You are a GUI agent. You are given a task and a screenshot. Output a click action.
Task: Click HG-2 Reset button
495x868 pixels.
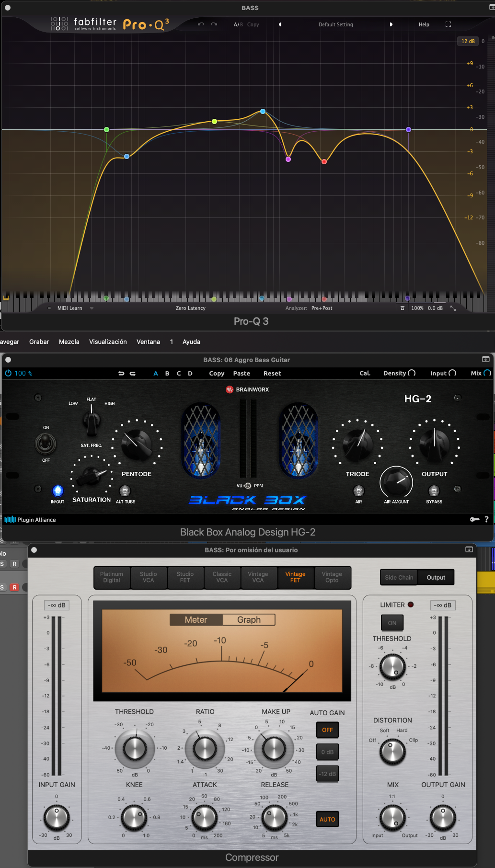(272, 373)
